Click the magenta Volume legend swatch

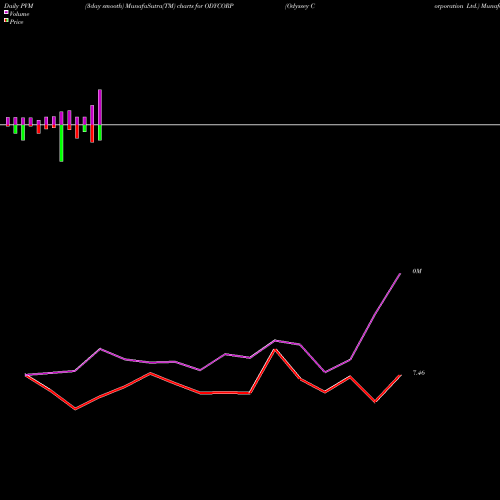[x=6, y=12]
